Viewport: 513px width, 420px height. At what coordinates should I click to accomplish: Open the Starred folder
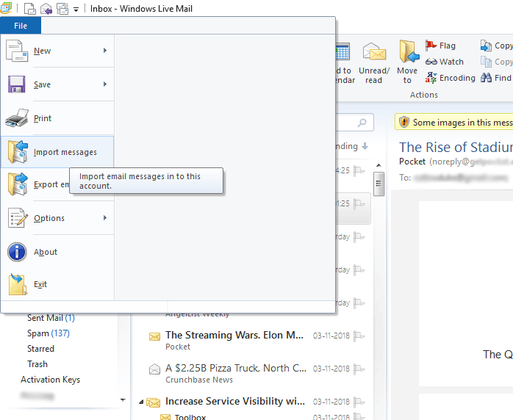pyautogui.click(x=40, y=349)
